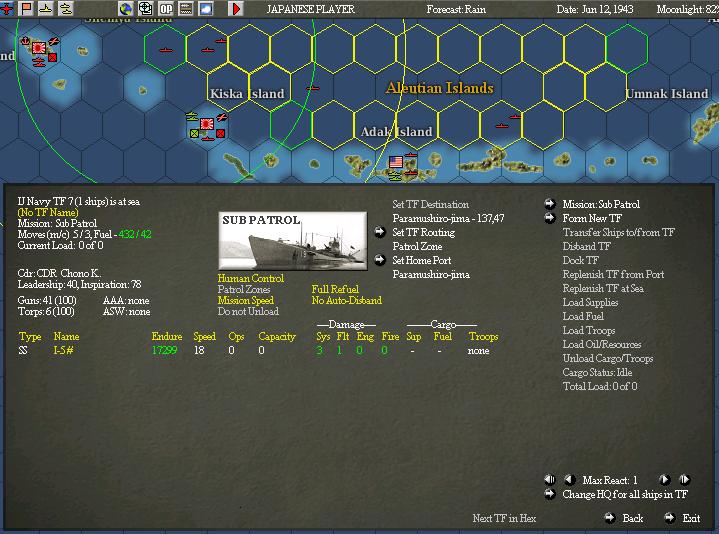Screen dimensions: 719x534
Task: Click Mission: Sub Patrol label
Action: tap(601, 204)
